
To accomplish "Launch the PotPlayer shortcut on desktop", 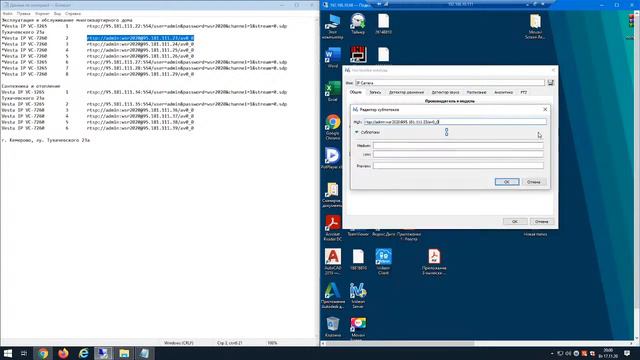I will click(x=332, y=158).
